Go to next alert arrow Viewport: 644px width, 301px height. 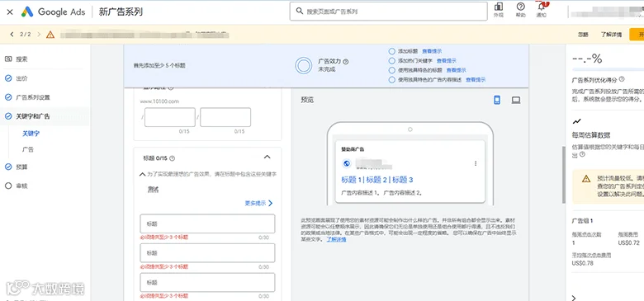coord(39,35)
